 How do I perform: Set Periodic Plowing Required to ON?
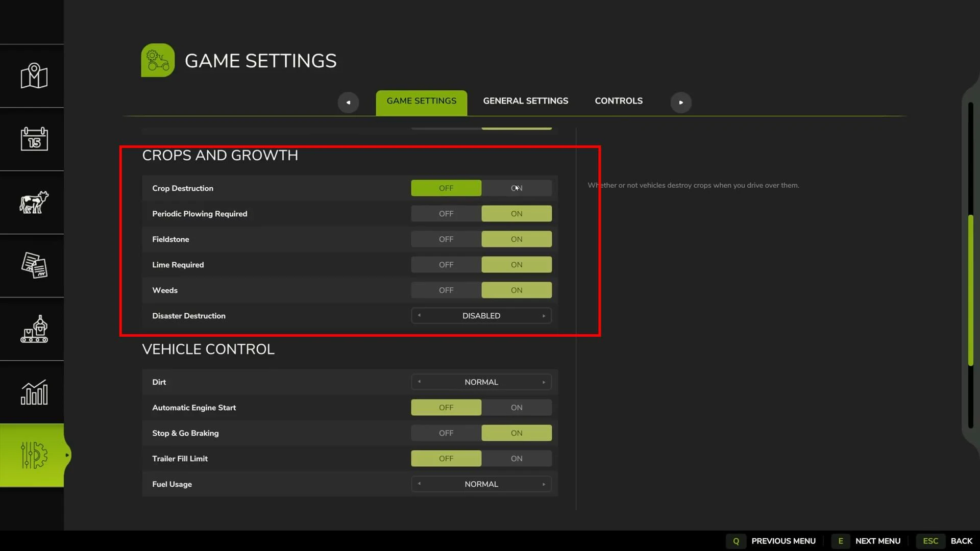(x=517, y=214)
